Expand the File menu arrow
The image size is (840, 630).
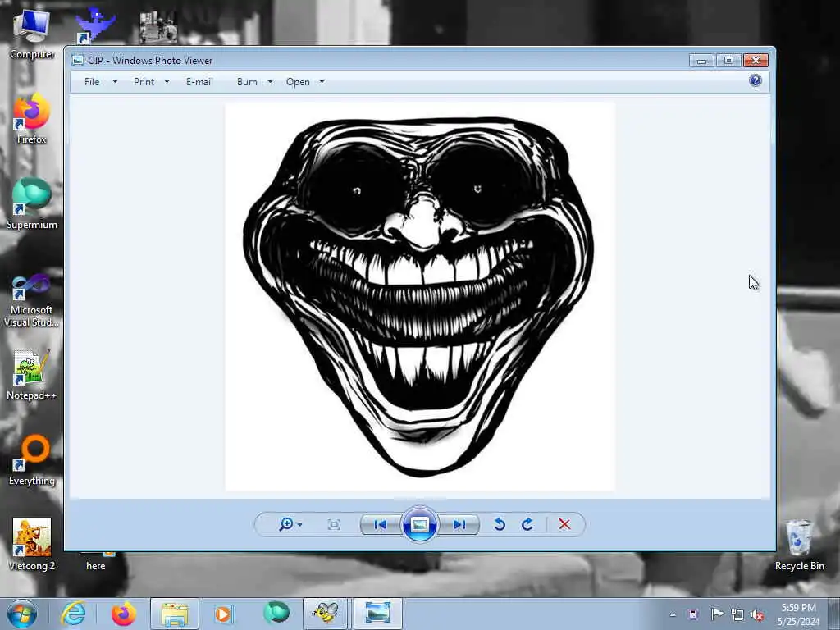[x=115, y=82]
